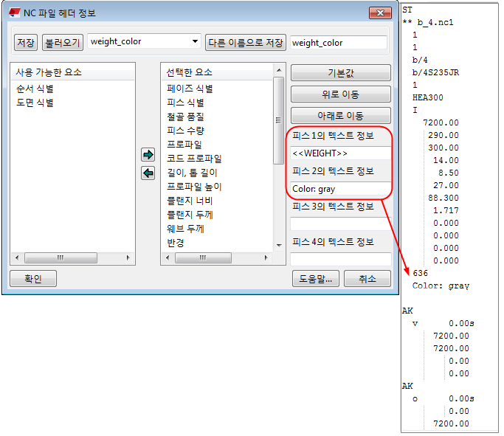Open help with 도움말... button
This screenshot has height=436, width=504.
click(316, 279)
